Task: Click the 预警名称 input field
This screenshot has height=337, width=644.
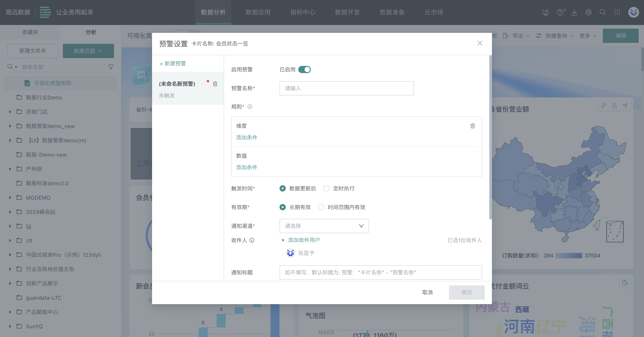Action: coord(346,88)
